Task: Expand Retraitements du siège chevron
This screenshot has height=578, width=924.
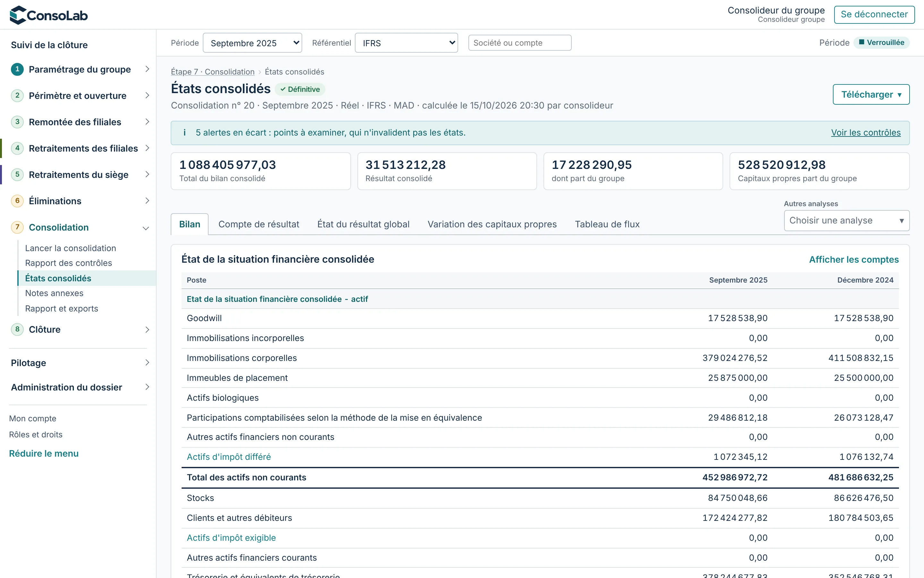Action: pos(147,174)
